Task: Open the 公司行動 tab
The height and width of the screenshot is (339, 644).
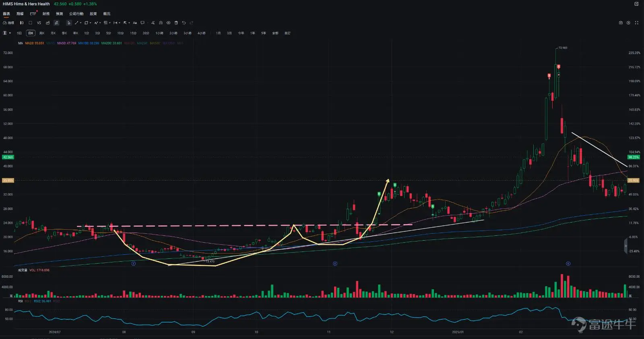Action: (x=76, y=14)
